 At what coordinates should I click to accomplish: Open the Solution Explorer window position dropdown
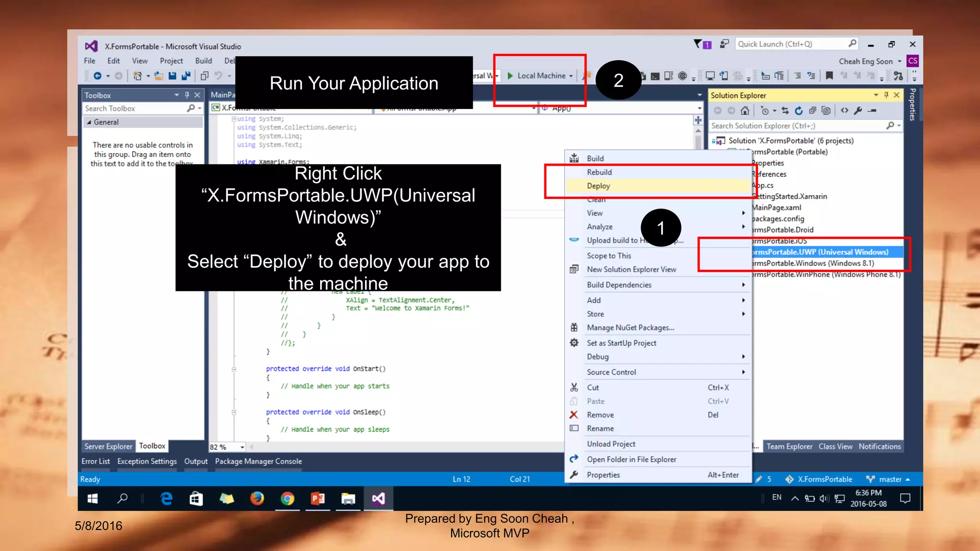point(876,95)
